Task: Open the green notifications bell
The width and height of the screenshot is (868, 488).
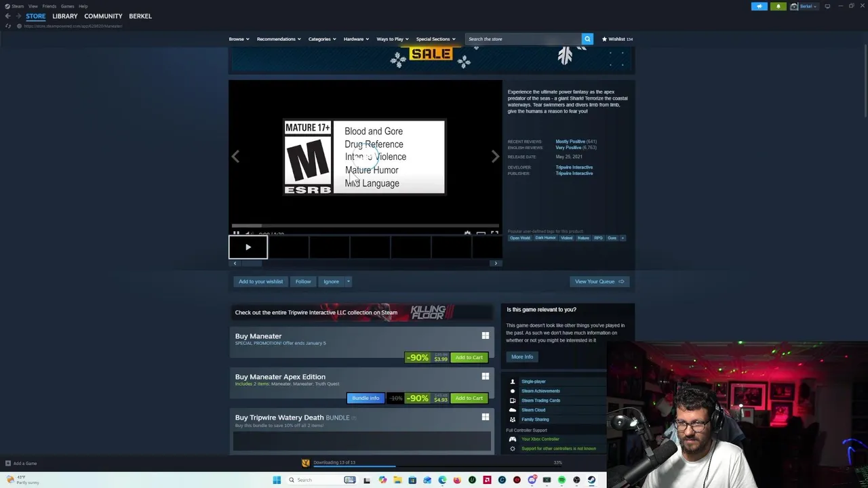Action: point(778,6)
